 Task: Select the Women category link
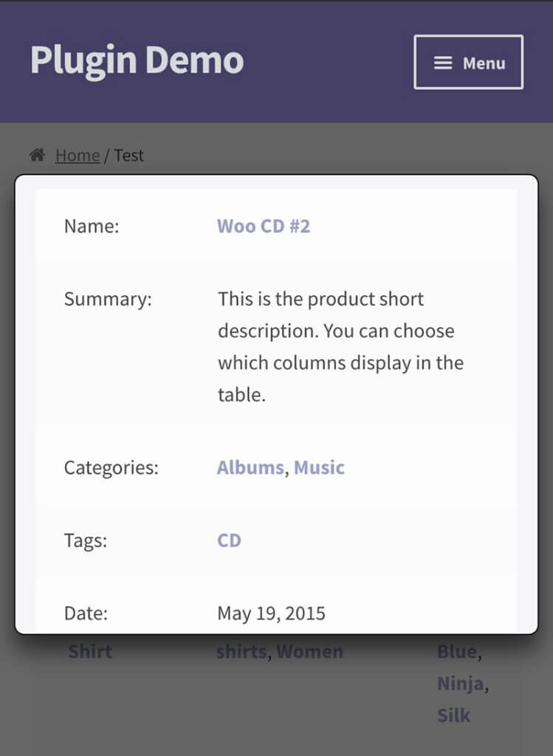pyautogui.click(x=311, y=651)
